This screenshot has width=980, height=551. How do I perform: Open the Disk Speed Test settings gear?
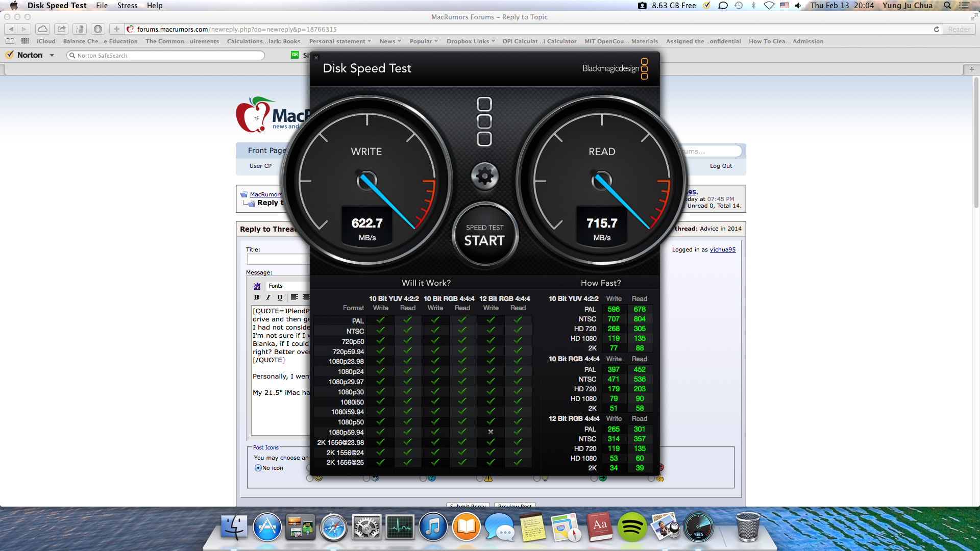pyautogui.click(x=484, y=177)
